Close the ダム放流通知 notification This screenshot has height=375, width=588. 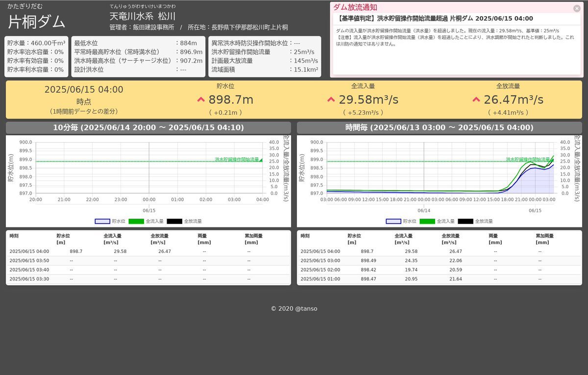pyautogui.click(x=577, y=8)
